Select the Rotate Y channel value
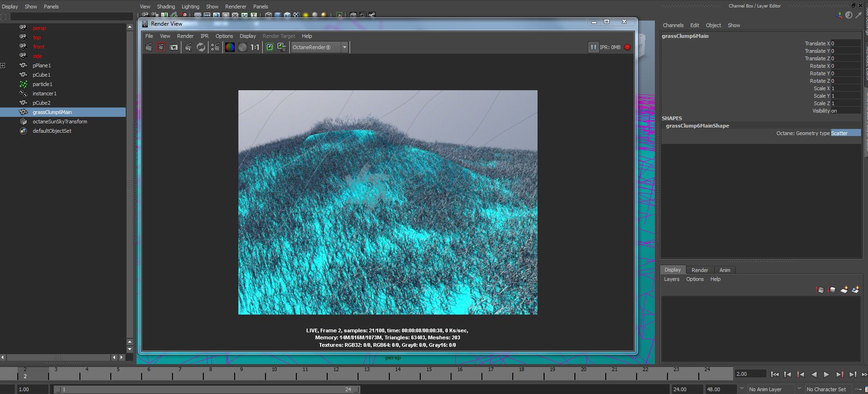Viewport: 868px width, 394px height. [x=845, y=73]
